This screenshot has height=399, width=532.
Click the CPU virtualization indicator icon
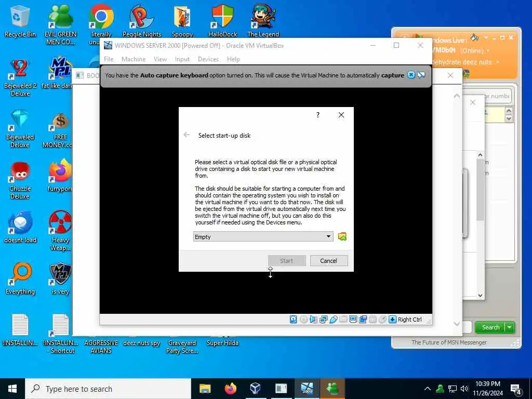[373, 320]
